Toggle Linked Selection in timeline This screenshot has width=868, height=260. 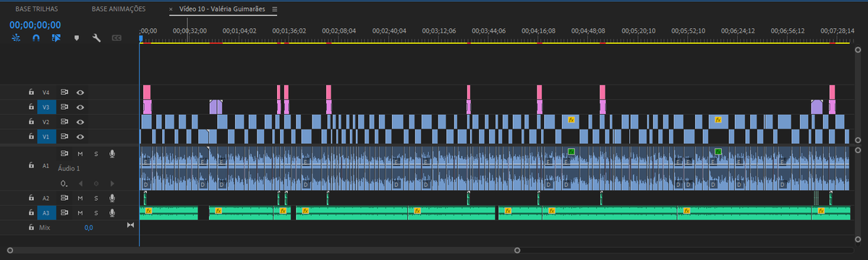point(56,38)
